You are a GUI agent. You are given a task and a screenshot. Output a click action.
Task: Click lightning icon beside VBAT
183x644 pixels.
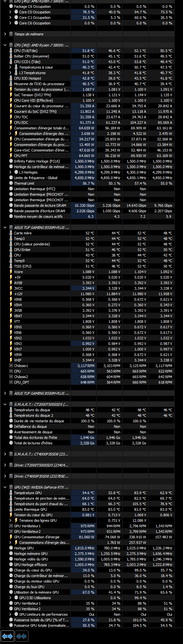click(11, 316)
